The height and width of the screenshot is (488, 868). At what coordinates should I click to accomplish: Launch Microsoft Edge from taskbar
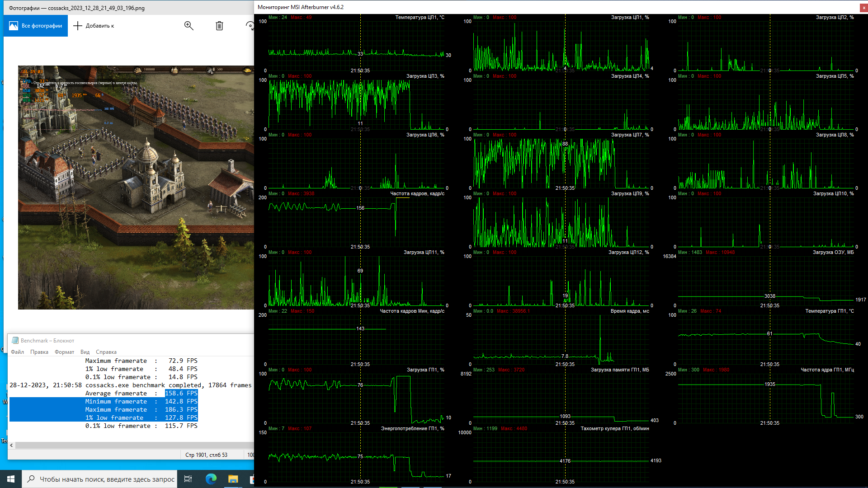[211, 479]
